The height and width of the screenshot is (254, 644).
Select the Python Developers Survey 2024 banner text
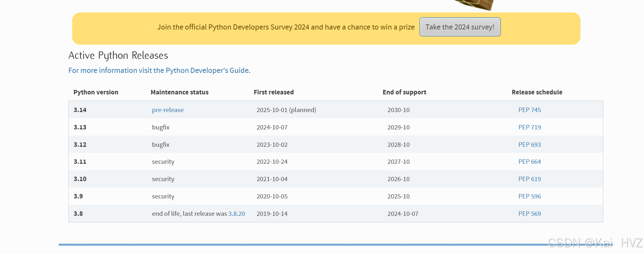[x=286, y=27]
